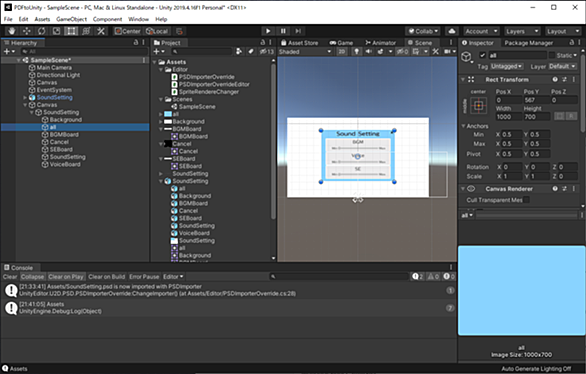Select the Scale tool

pyautogui.click(x=56, y=31)
